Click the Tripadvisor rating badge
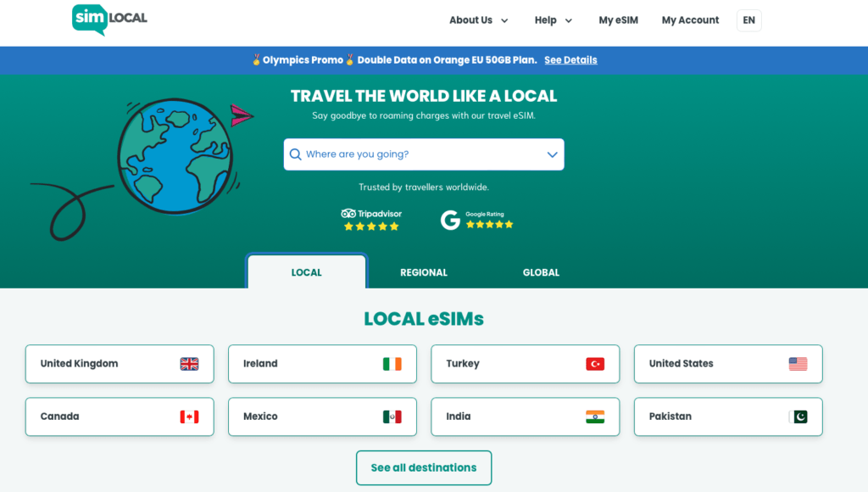The image size is (868, 492). [370, 219]
